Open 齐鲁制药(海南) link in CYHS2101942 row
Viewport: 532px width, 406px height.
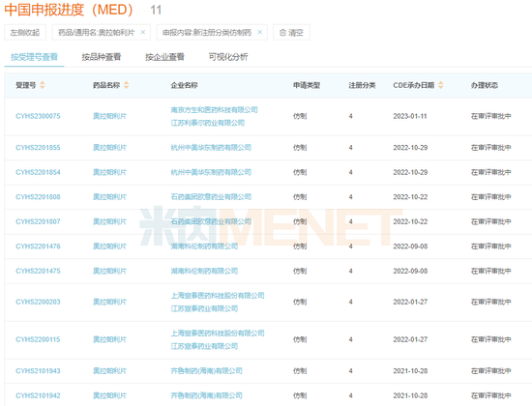point(206,395)
